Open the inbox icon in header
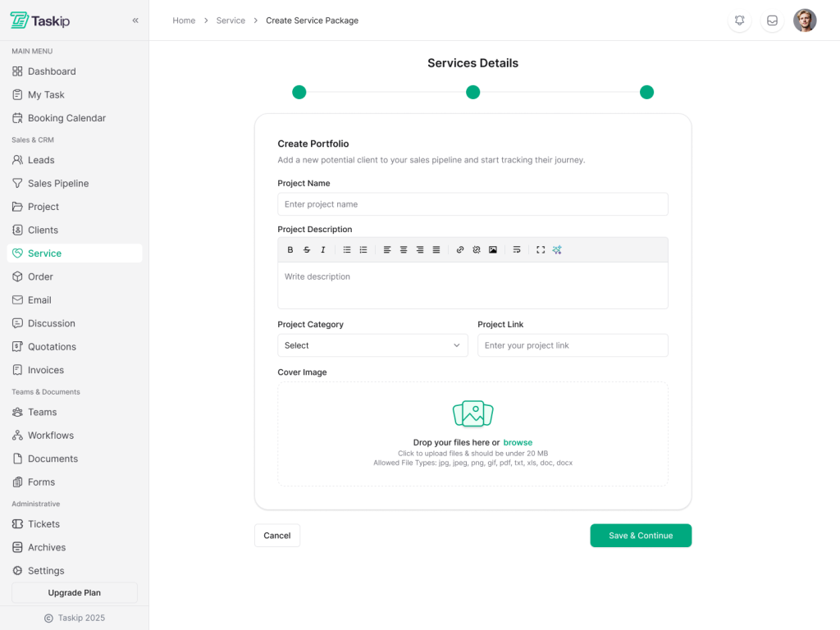This screenshot has width=840, height=630. point(772,21)
